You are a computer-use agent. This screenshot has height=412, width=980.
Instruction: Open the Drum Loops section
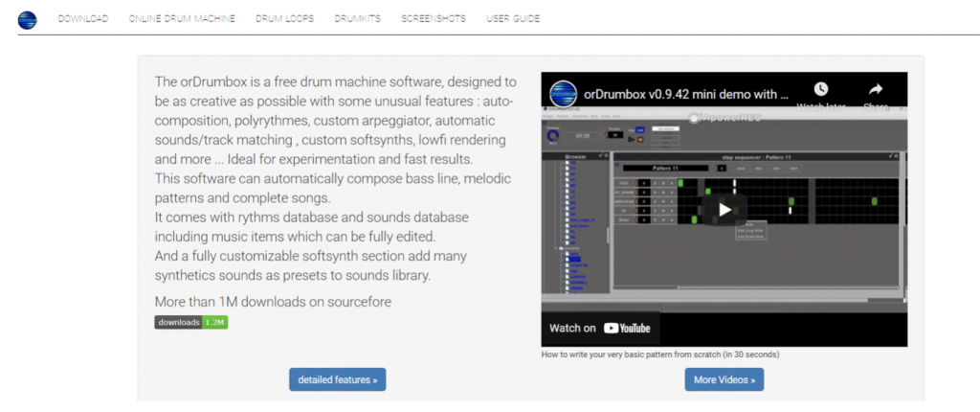point(284,18)
